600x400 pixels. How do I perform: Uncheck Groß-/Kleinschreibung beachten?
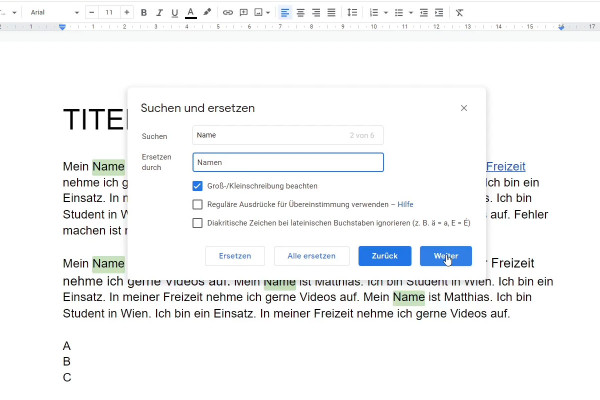[x=197, y=186]
